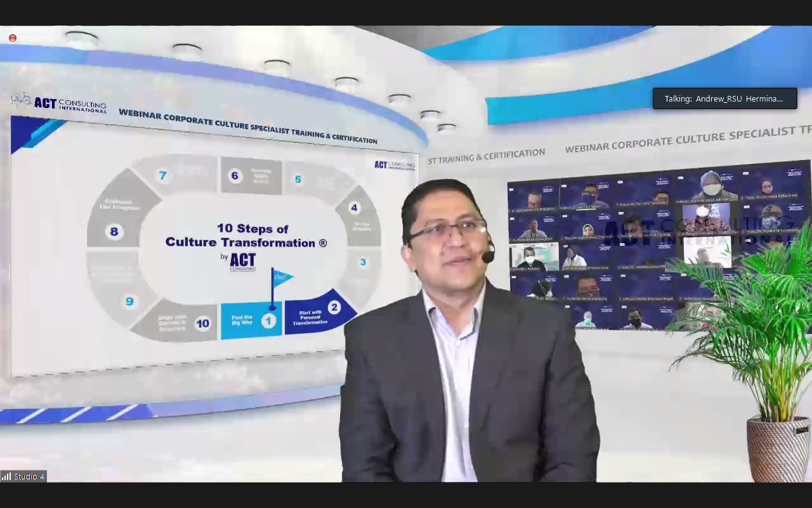Image resolution: width=812 pixels, height=508 pixels.
Task: Click ACT Consulting International logo at top left
Action: (58, 103)
